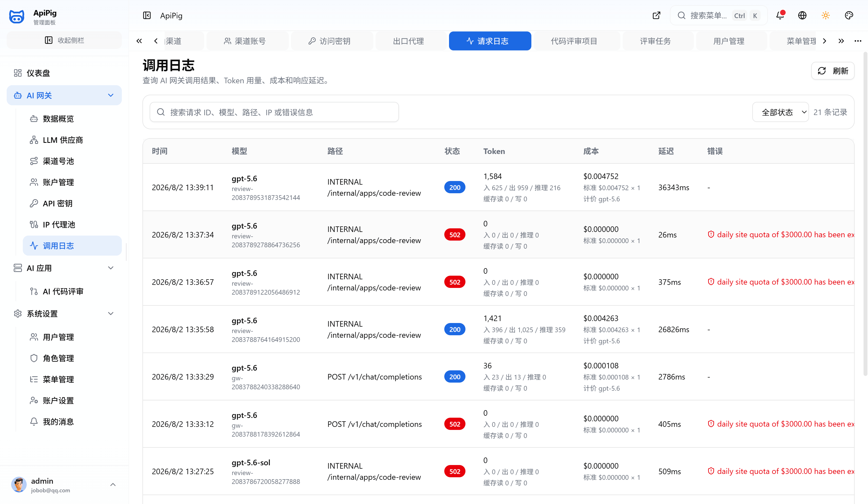Open 用户管理 in sidebar
This screenshot has width=868, height=504.
click(72, 337)
